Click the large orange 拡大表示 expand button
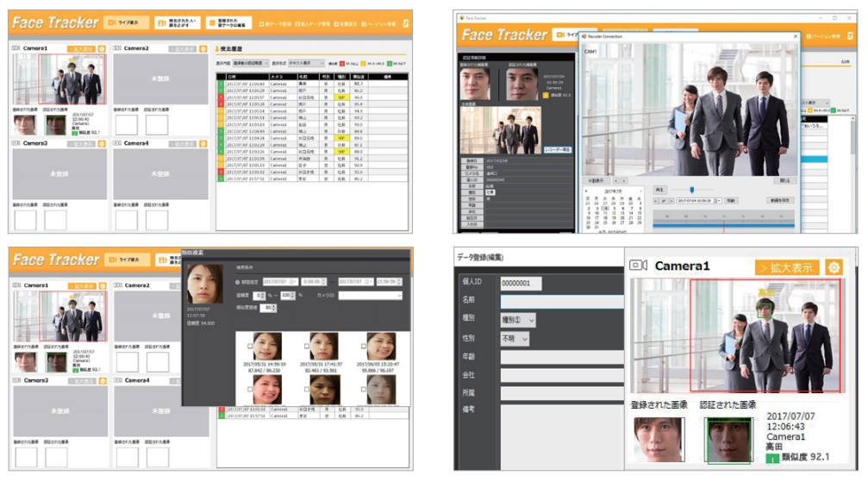Screen dimensions: 868x482 pyautogui.click(x=784, y=266)
